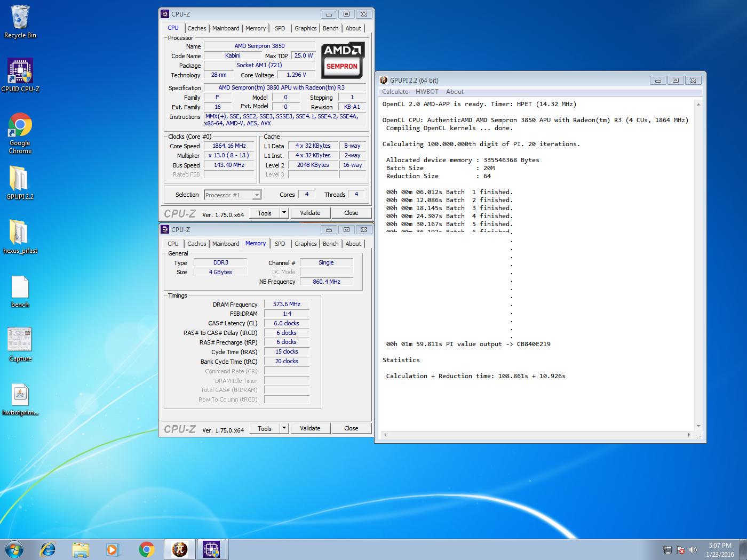This screenshot has width=747, height=560.
Task: Click the GPUPI window title icon
Action: tap(384, 80)
